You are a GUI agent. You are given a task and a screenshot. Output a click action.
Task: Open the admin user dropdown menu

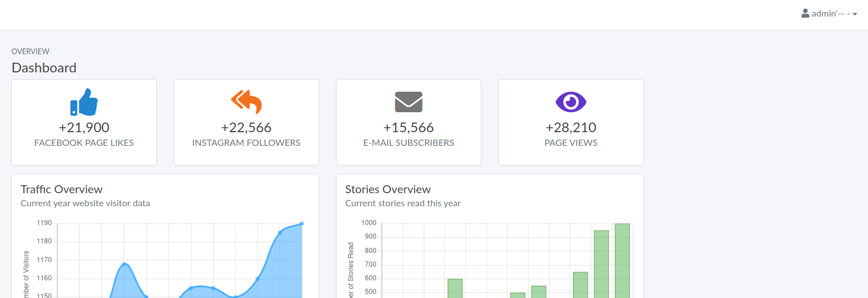829,14
